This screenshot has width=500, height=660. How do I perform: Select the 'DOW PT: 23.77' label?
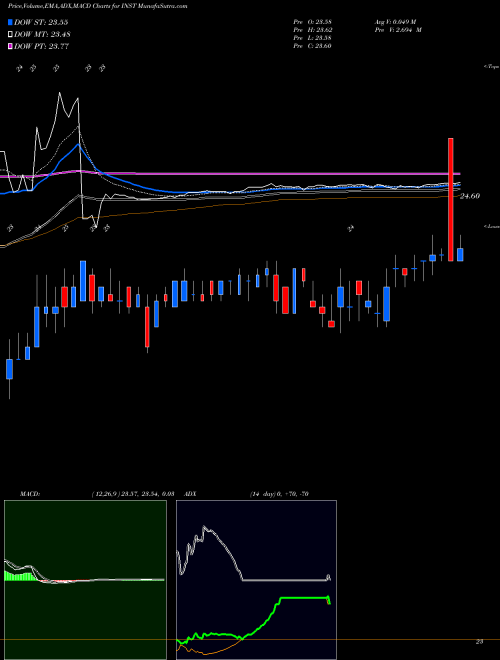[x=42, y=47]
